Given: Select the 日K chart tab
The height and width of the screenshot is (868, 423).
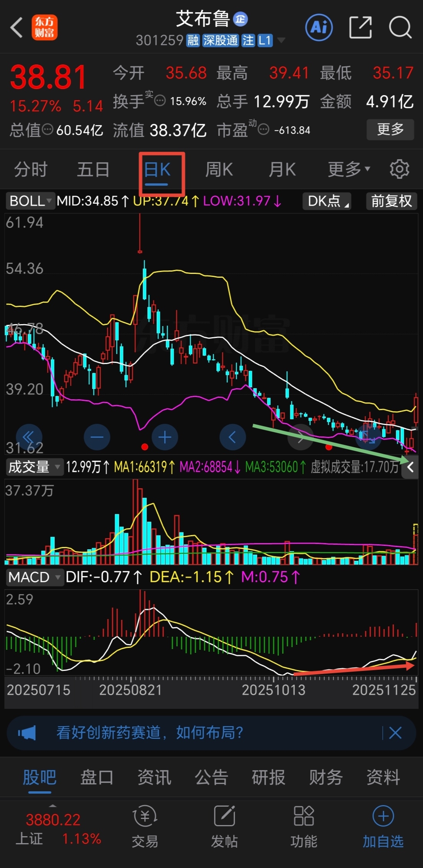Looking at the screenshot, I should pos(157,169).
